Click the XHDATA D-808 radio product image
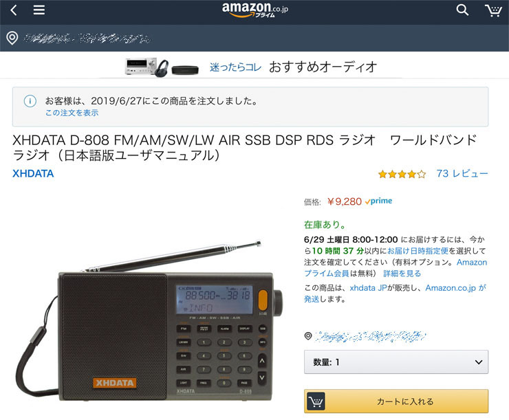 point(149,322)
